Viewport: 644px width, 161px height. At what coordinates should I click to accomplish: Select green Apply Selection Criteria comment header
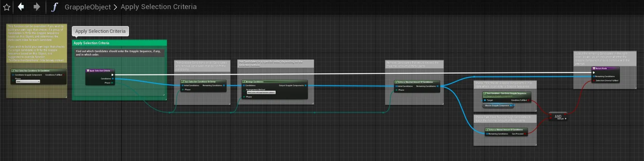point(119,43)
